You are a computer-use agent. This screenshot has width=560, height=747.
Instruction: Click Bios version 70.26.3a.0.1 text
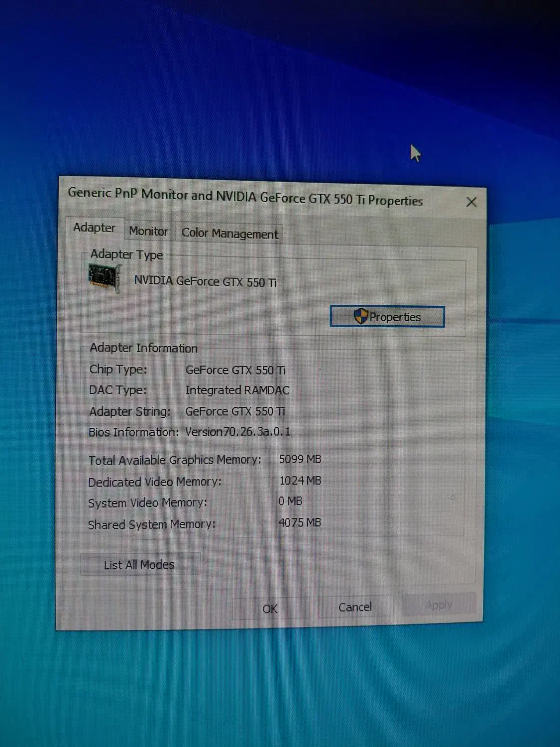(237, 432)
